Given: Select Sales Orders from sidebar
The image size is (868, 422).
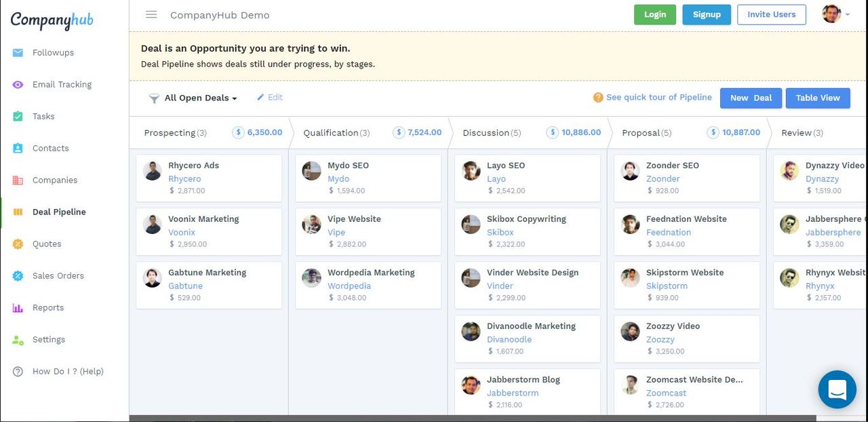Looking at the screenshot, I should tap(58, 276).
